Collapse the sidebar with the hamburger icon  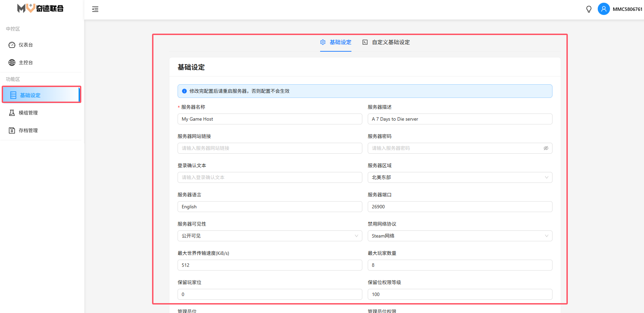[x=95, y=9]
